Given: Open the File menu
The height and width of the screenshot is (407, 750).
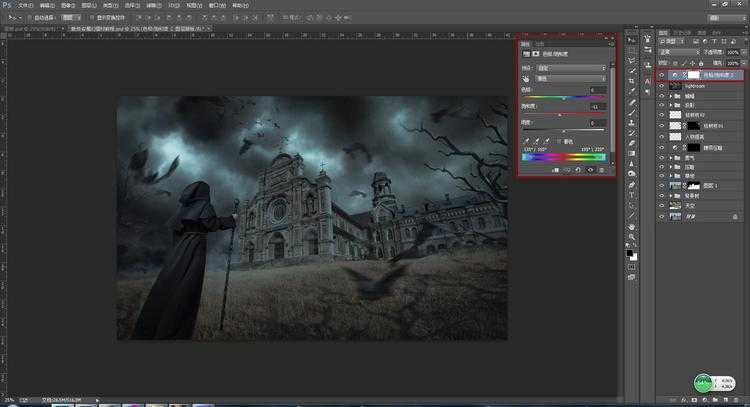Looking at the screenshot, I should [x=24, y=5].
